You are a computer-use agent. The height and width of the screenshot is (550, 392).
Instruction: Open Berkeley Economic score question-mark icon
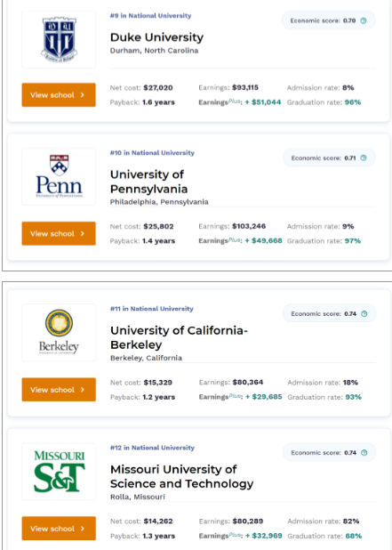[364, 314]
